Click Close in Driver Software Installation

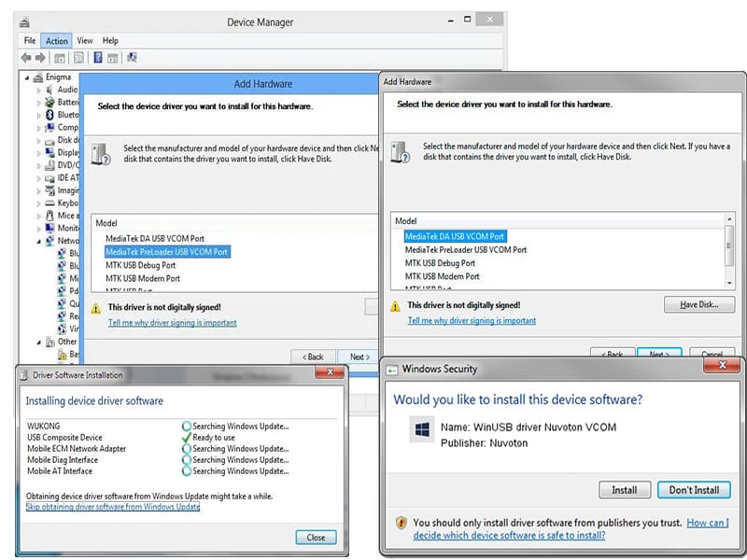[x=316, y=538]
